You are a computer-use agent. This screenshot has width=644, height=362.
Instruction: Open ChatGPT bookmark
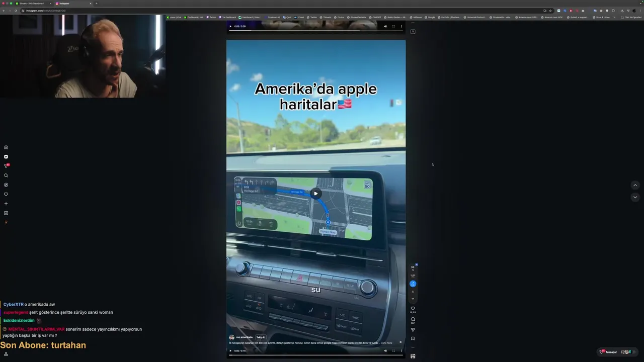[375, 17]
